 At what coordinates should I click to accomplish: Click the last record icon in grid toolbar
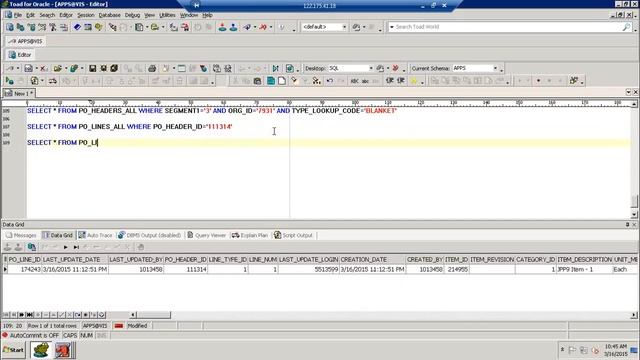click(x=76, y=247)
